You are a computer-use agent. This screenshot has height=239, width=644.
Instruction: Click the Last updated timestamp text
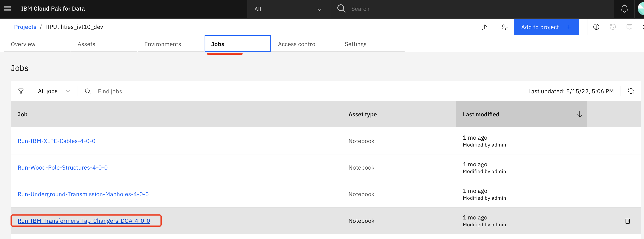(571, 91)
